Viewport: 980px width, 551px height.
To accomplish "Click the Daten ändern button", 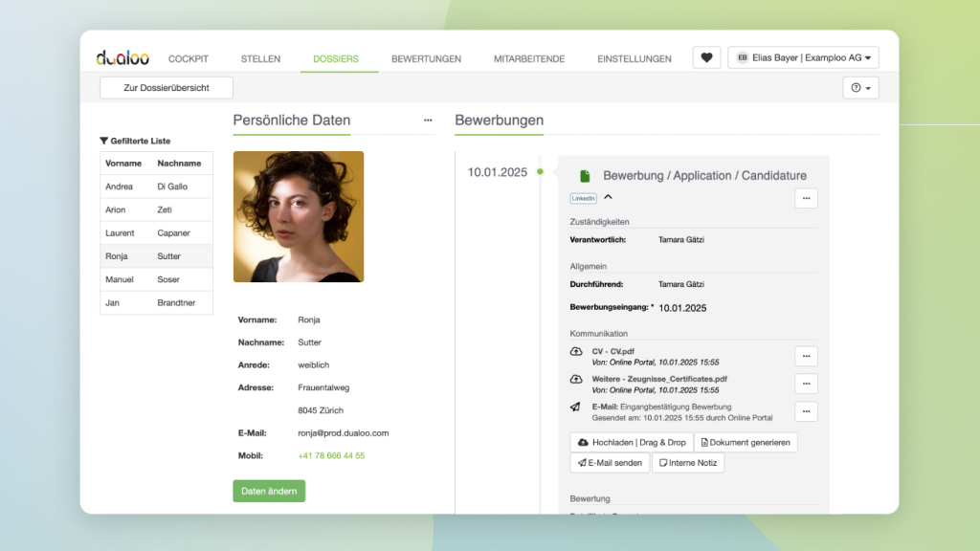I will coord(269,491).
